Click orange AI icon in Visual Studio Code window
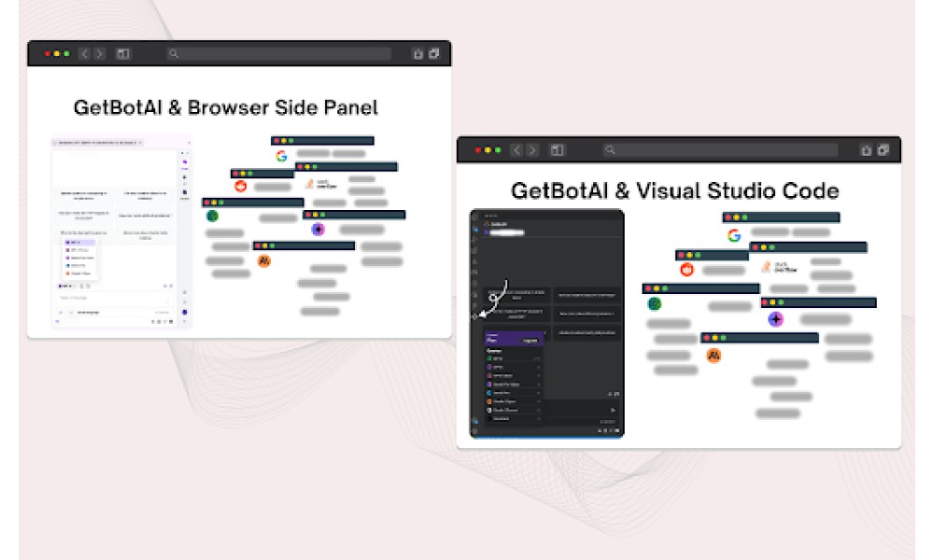This screenshot has height=560, width=934. (714, 356)
